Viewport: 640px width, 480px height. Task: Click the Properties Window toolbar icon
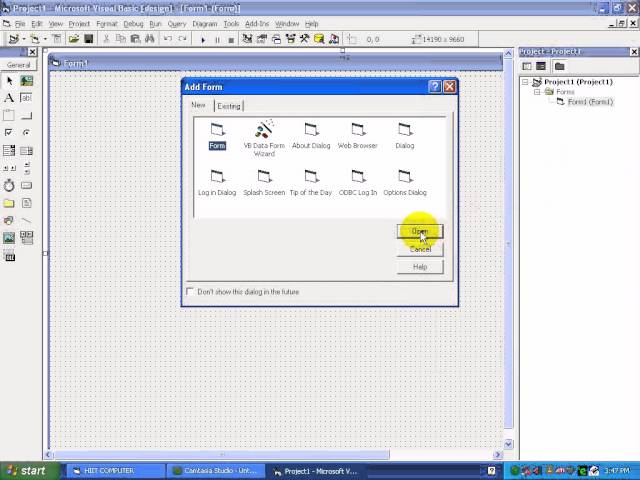261,39
